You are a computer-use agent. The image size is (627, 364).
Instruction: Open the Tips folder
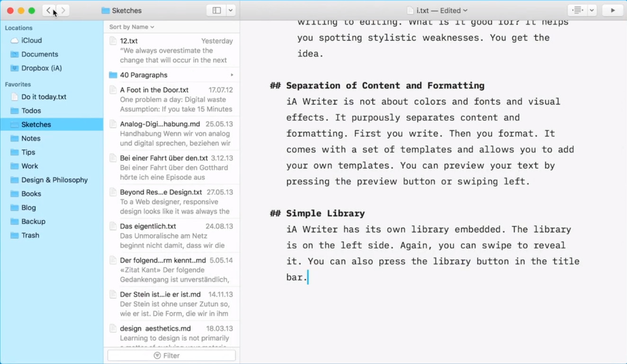click(x=52, y=152)
